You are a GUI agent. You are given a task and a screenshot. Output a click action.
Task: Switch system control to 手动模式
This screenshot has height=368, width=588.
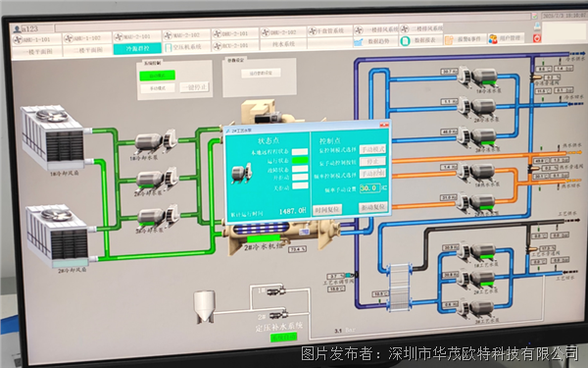157,88
